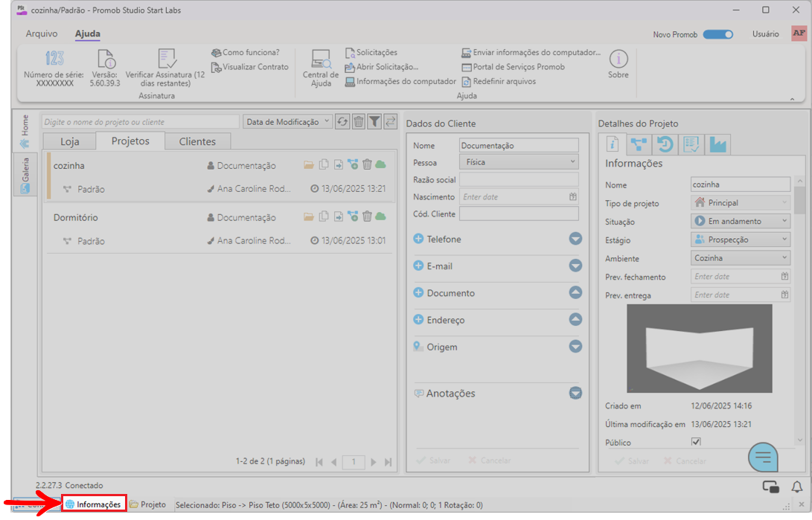Screen dimensions: 812x520
Task: Open Informações do computador
Action: click(x=401, y=81)
